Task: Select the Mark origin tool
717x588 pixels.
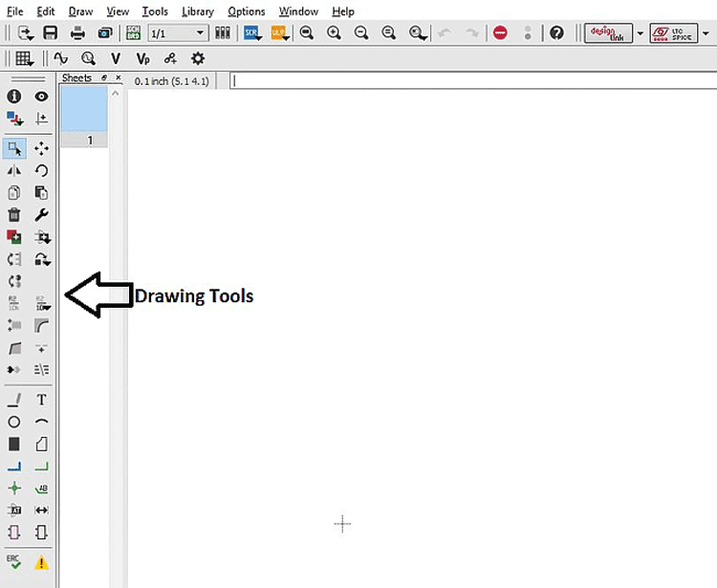Action: pos(42,119)
